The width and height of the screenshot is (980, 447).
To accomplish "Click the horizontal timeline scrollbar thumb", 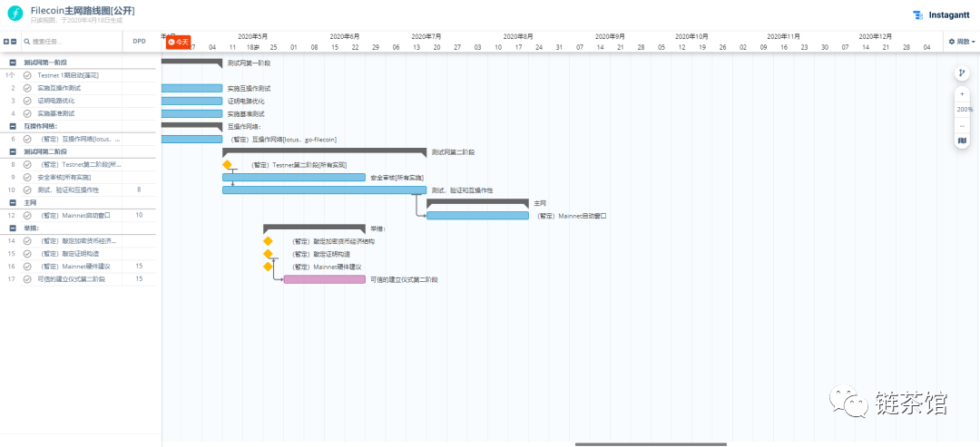I will 651,444.
